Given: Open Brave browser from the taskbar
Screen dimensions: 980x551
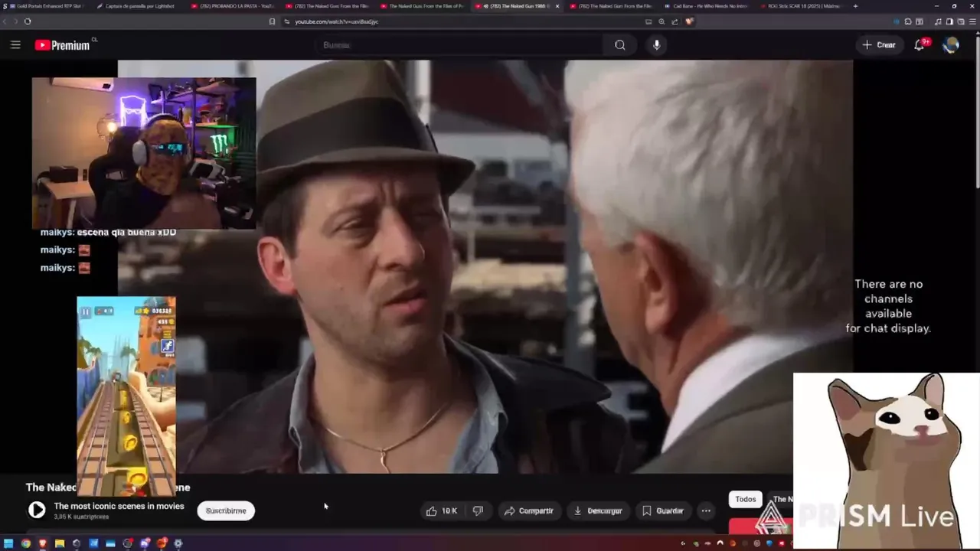Looking at the screenshot, I should (x=42, y=543).
